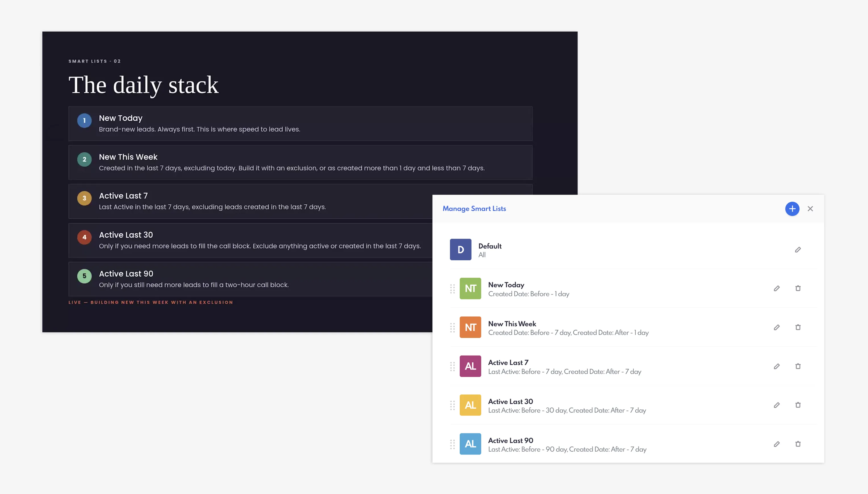Click the numbered circle 4 on the slide

(x=84, y=237)
